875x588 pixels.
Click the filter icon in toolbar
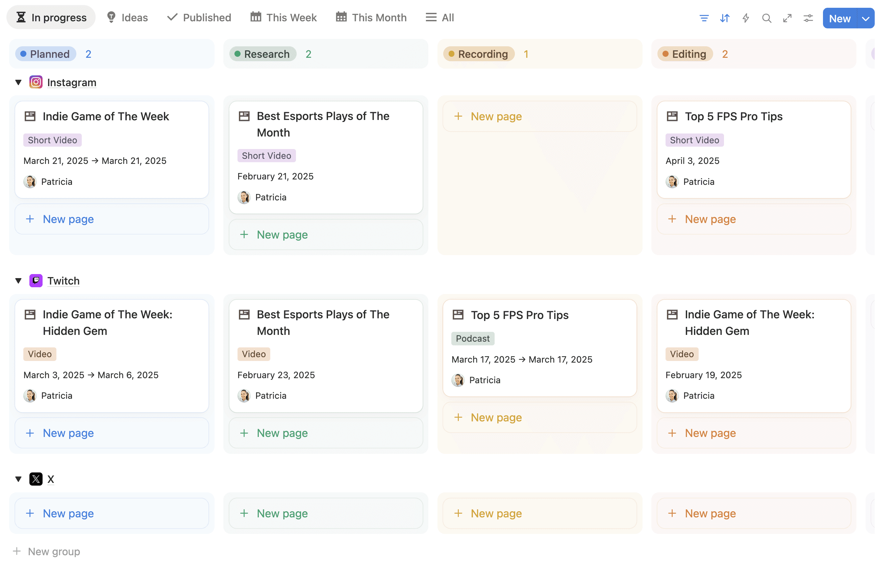[704, 18]
